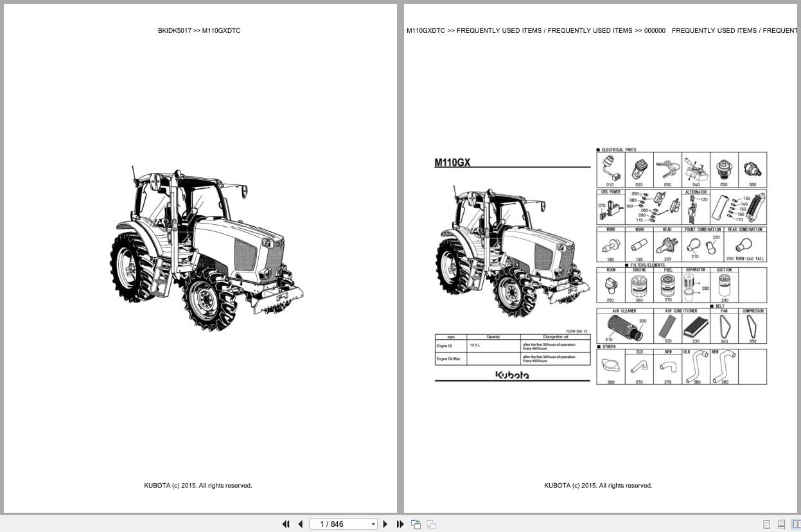Select ENGINE filter part 260

click(639, 287)
